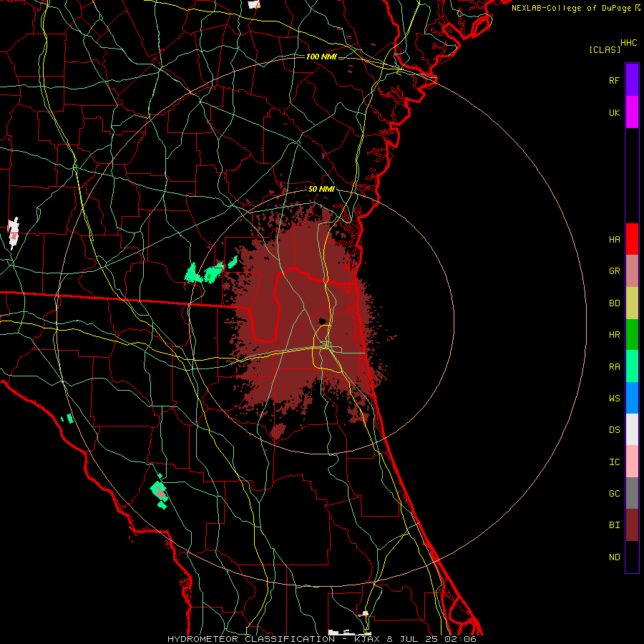Click the BI dark red legend swatch
644x644 pixels.
click(632, 525)
